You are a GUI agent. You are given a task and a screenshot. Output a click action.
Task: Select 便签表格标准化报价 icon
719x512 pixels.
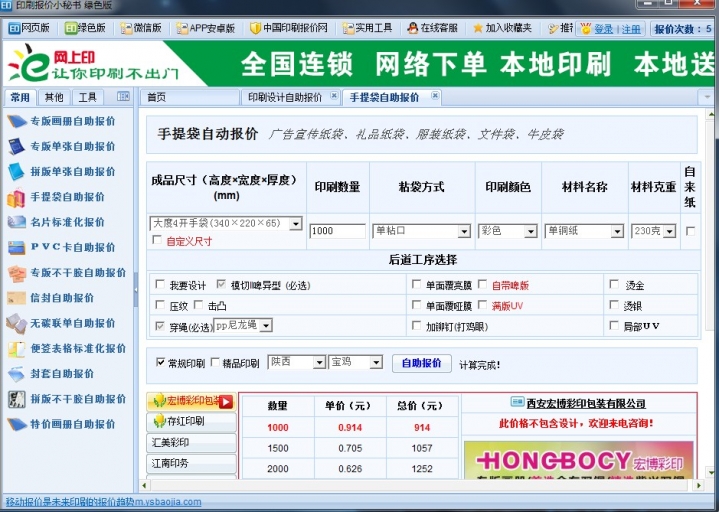(x=17, y=349)
